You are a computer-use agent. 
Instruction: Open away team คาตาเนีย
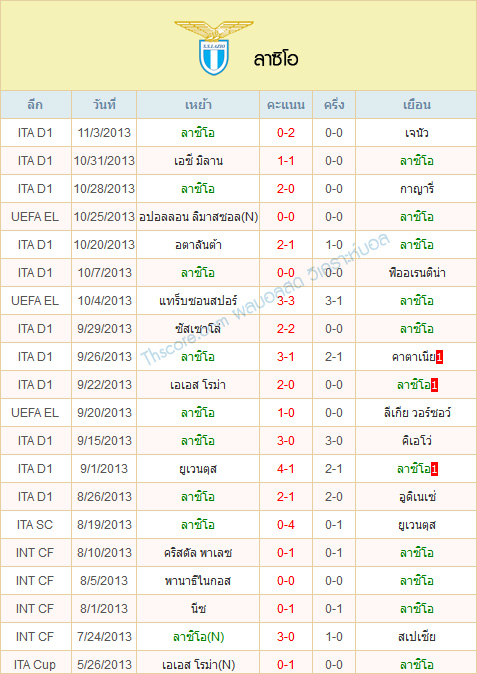(413, 357)
